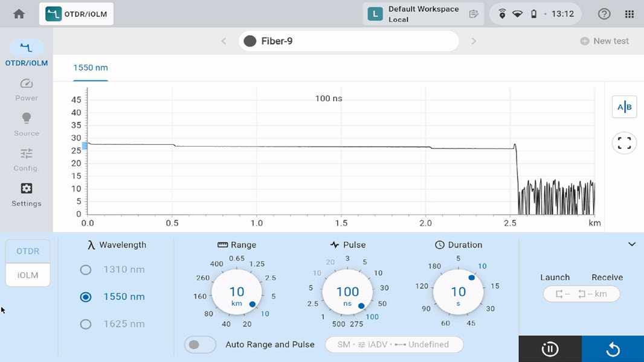Open the Config. sliders icon
644x362 pixels.
click(27, 153)
